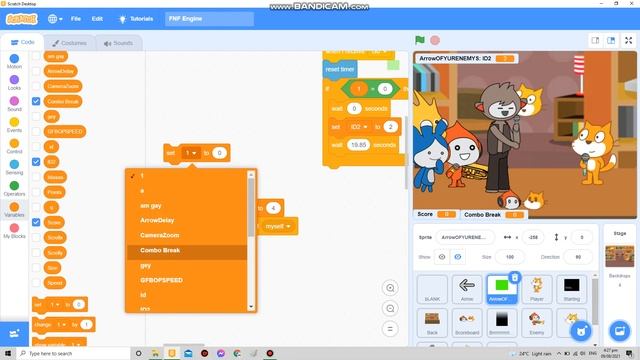Uncheck the Combo Break variable checkbox

tap(36, 101)
